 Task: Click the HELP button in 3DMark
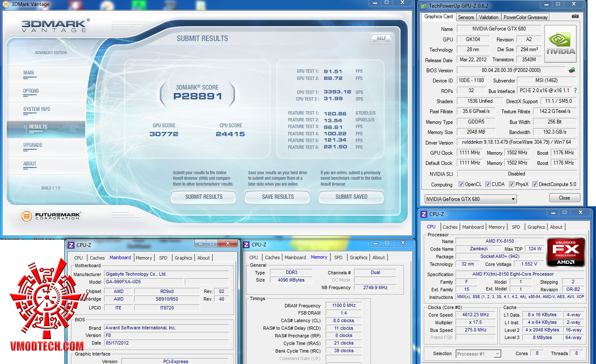click(x=381, y=38)
